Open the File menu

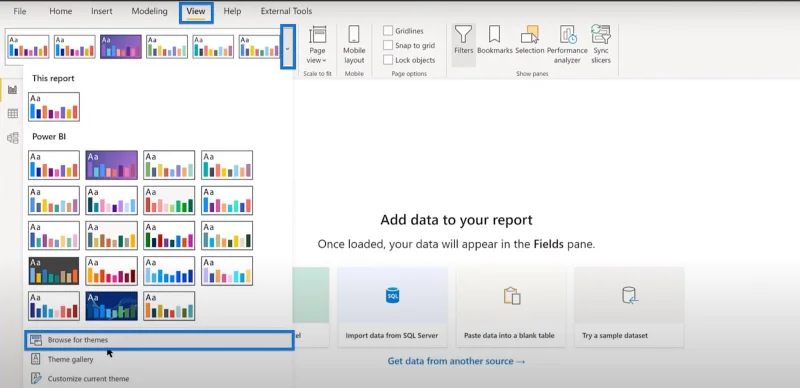coord(20,11)
